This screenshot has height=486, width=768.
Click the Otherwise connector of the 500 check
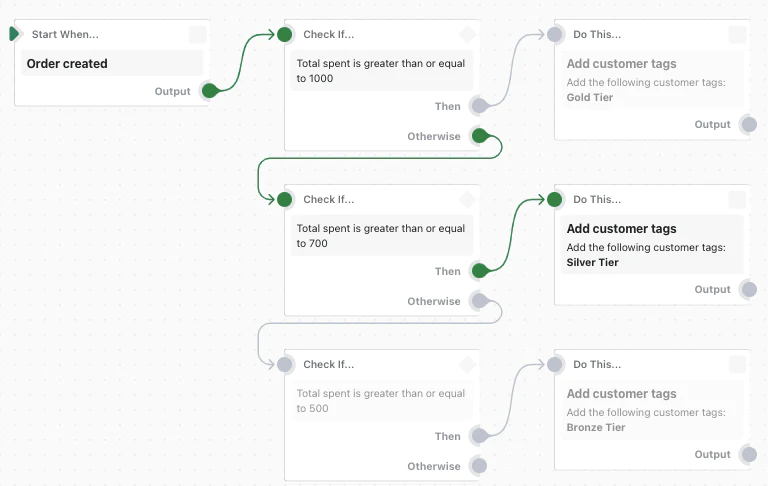coord(479,466)
